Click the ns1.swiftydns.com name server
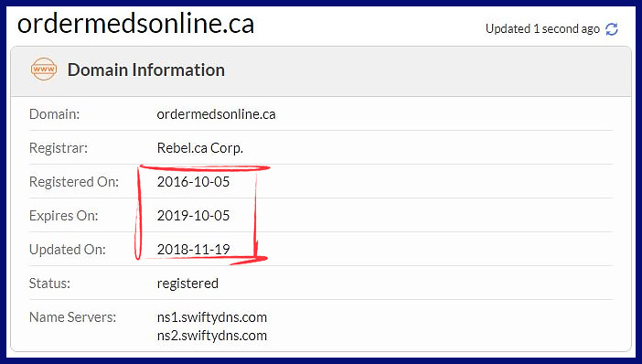Screen dimensions: 642x364 211,317
